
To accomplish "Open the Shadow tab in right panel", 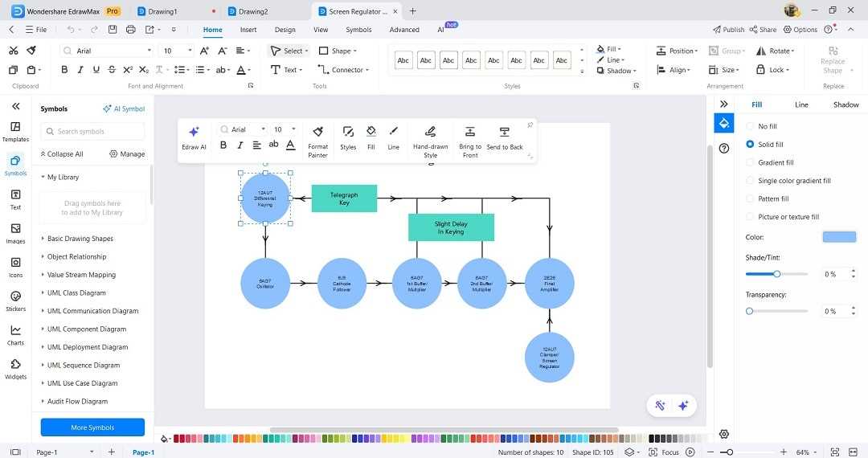I will [x=845, y=104].
